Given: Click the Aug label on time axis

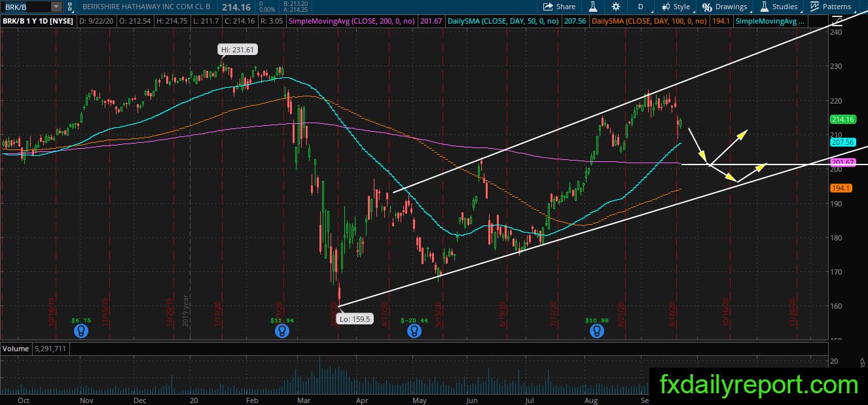Looking at the screenshot, I should (x=591, y=400).
